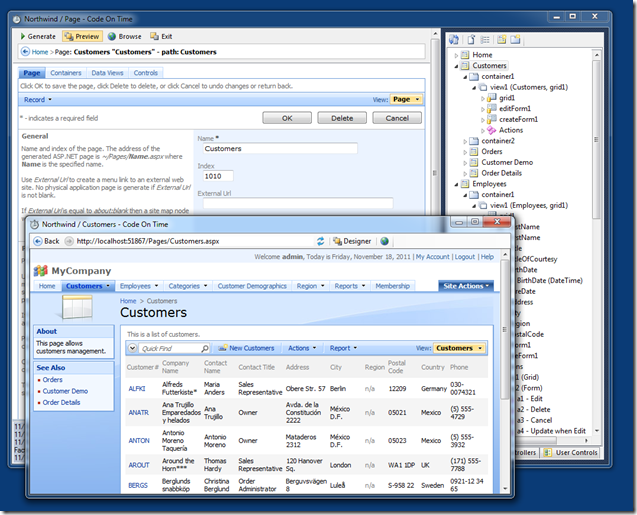Open the Employees menu in navigation bar

(134, 286)
